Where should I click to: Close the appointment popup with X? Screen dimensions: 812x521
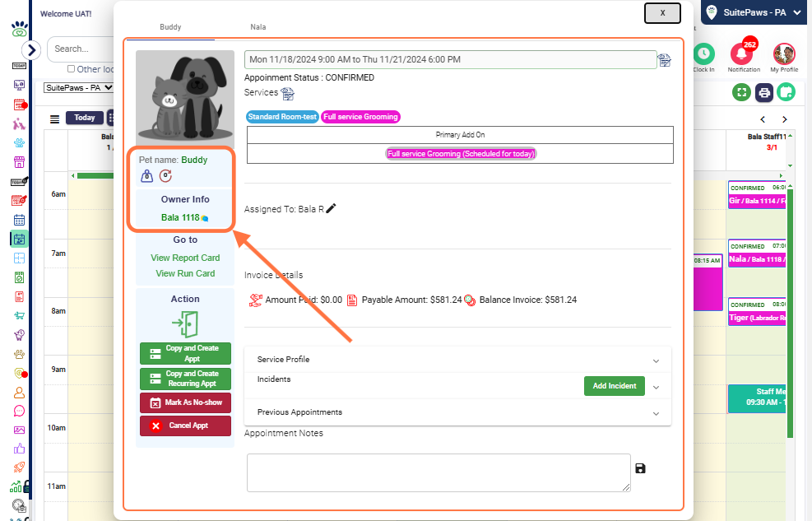(x=662, y=13)
